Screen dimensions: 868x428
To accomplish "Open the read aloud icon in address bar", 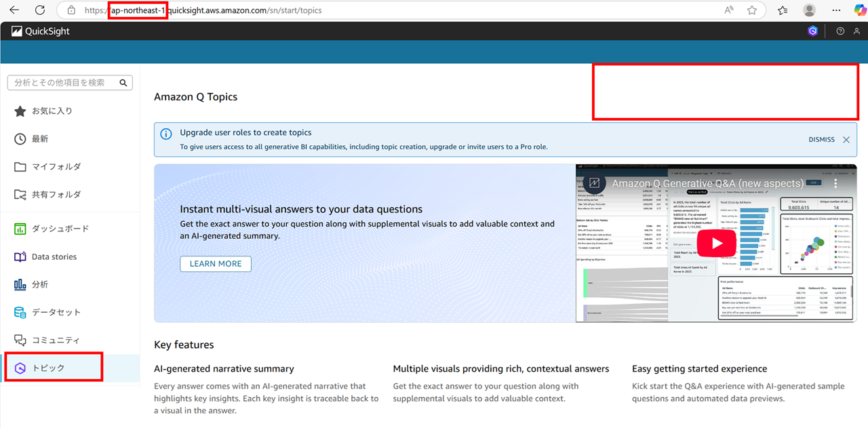I will click(x=729, y=10).
